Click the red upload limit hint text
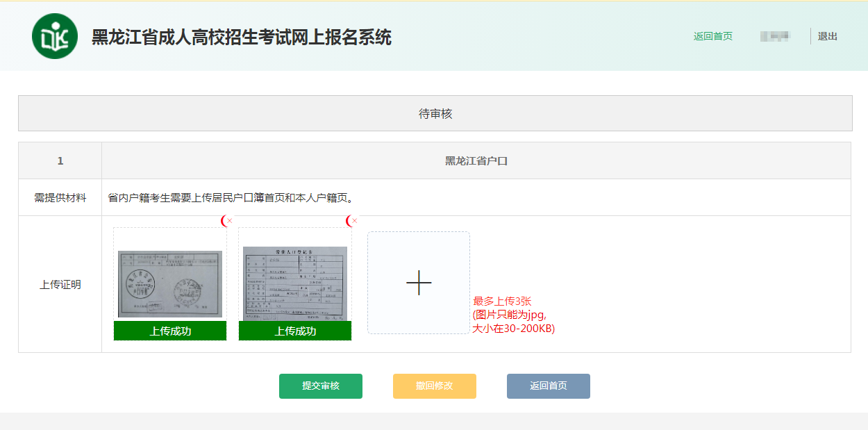Image resolution: width=868 pixels, height=430 pixels. tap(513, 315)
